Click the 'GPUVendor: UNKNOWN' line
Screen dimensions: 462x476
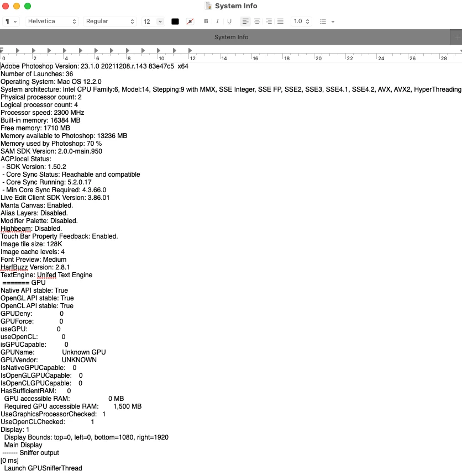tap(49, 361)
